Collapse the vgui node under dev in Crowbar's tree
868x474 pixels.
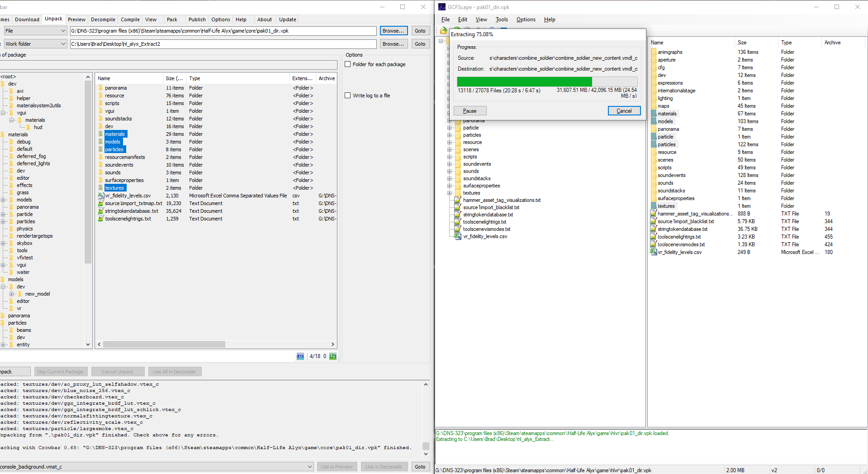(3, 113)
